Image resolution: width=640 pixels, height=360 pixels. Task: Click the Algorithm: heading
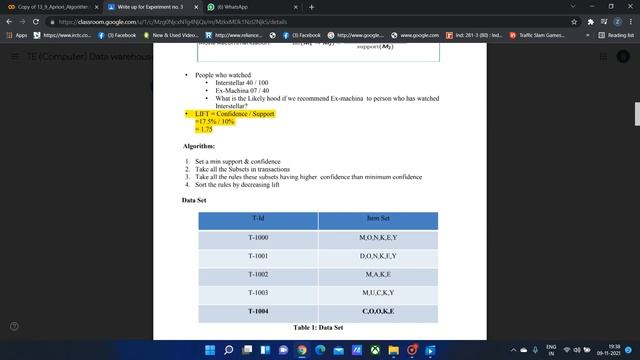(x=199, y=146)
